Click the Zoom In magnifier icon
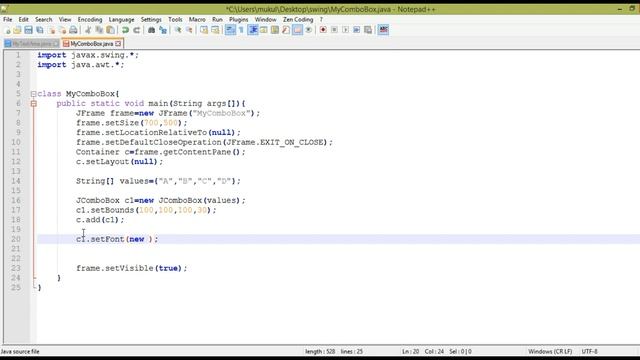640x360 pixels. tap(178, 30)
